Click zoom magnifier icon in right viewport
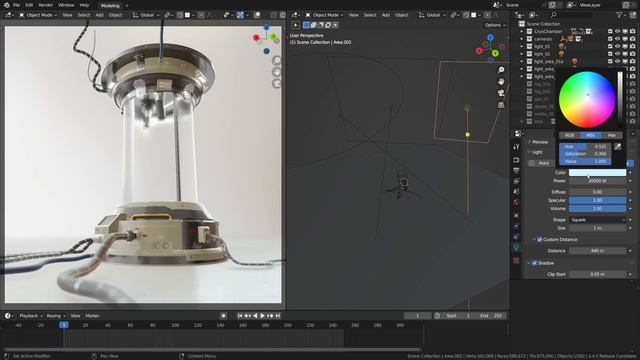The width and height of the screenshot is (640, 360). coord(501,70)
